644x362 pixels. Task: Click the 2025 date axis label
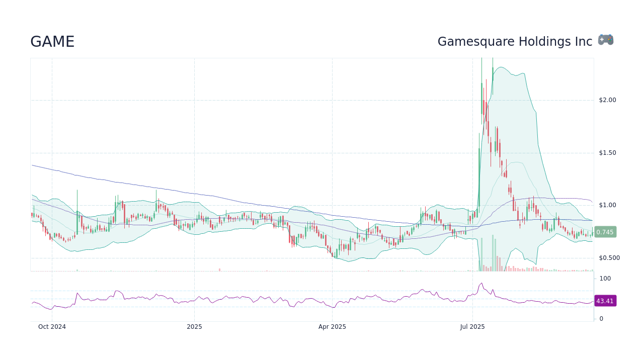(194, 326)
